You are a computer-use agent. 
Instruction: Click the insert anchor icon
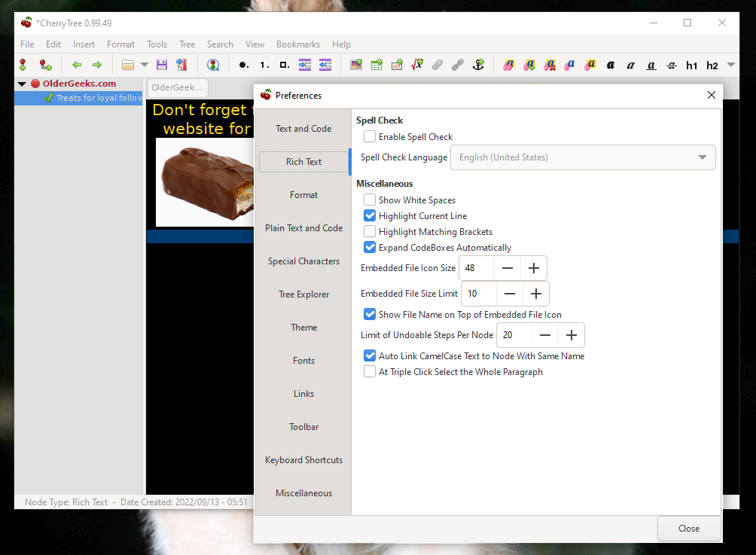coord(478,65)
